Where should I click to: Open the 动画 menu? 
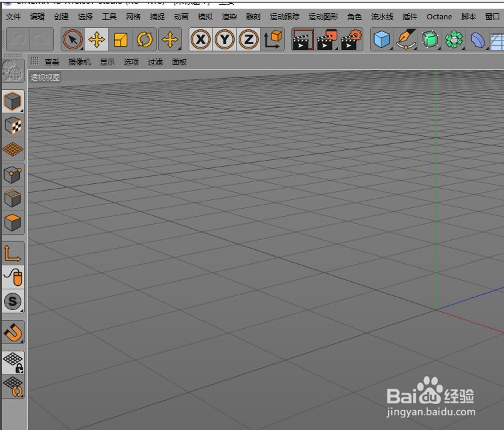point(181,17)
